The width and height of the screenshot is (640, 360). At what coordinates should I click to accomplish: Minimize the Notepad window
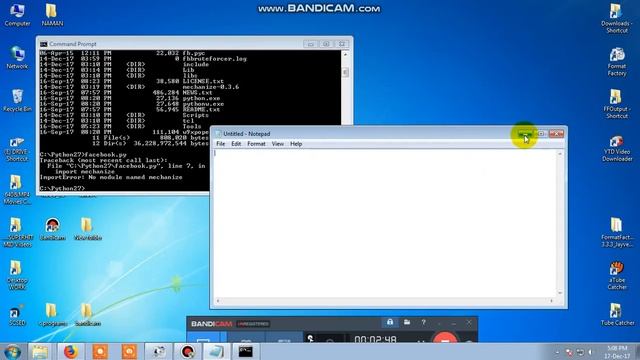[x=525, y=133]
